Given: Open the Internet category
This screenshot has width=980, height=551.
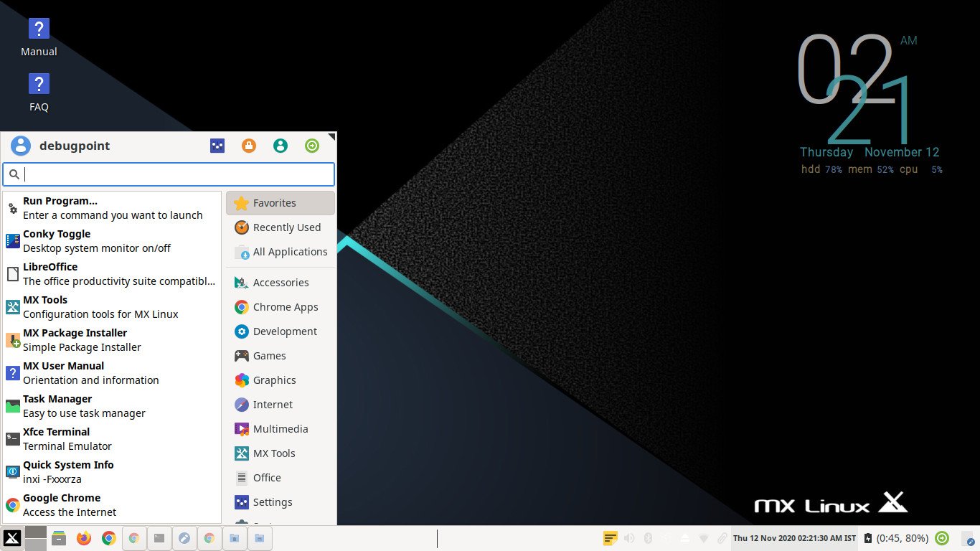Looking at the screenshot, I should click(x=281, y=405).
